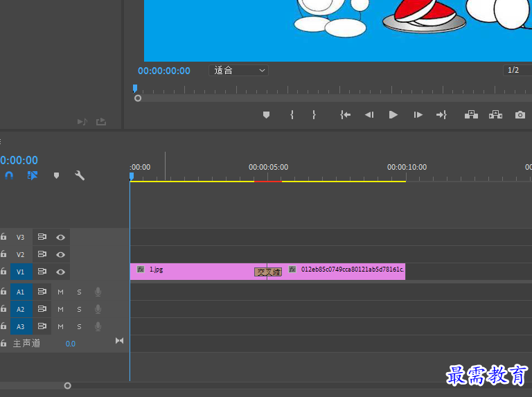This screenshot has height=397, width=532.
Task: Hide track V2 output eye
Action: tap(61, 254)
